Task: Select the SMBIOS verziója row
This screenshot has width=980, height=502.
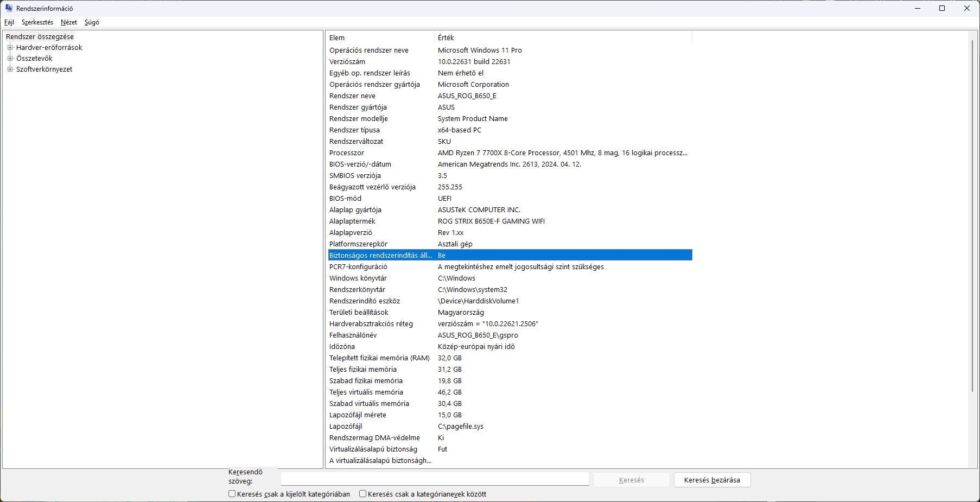Action: [x=510, y=175]
